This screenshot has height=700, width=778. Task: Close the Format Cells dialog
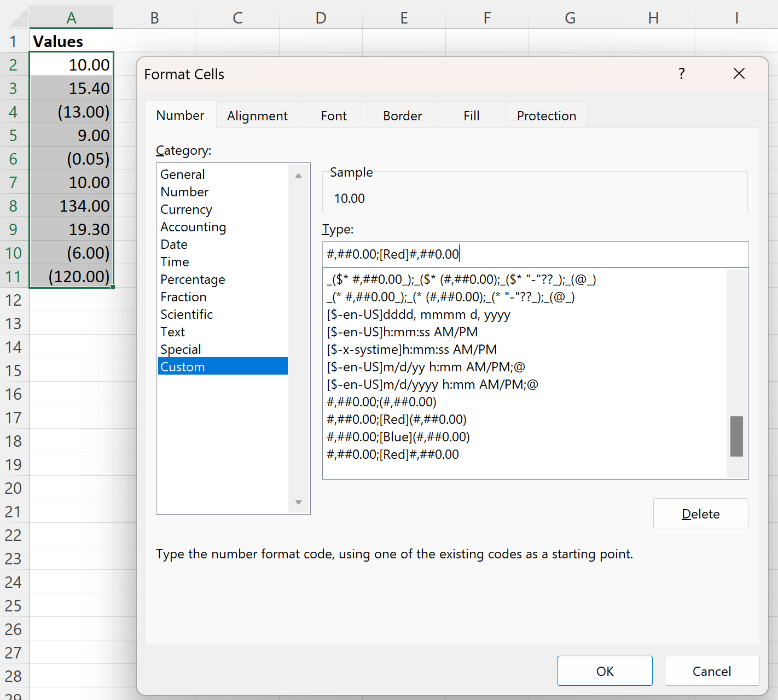(x=739, y=73)
